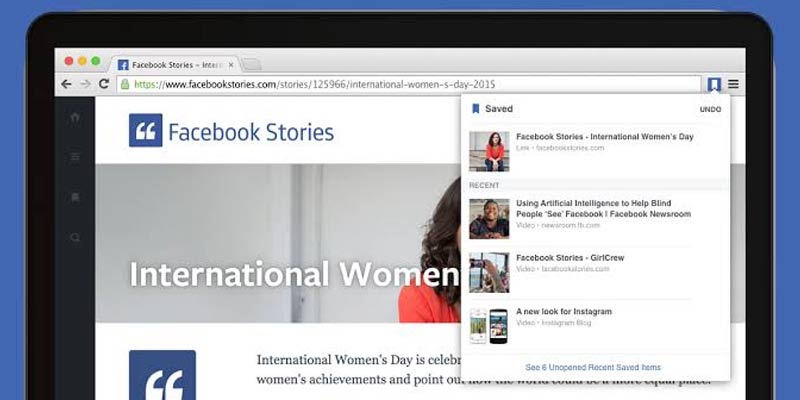This screenshot has height=400, width=800.
Task: Open a new tab with the blank tab button
Action: [251, 64]
